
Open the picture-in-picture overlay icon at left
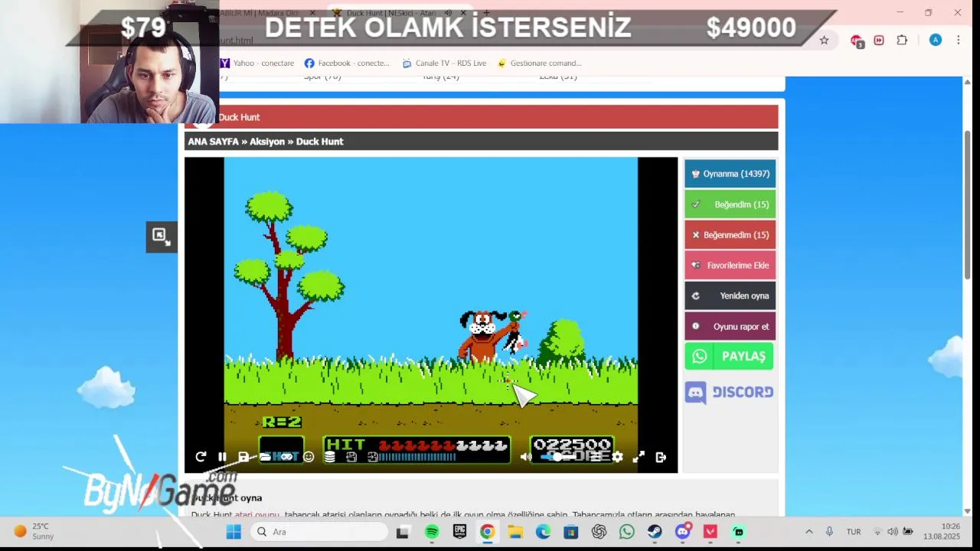161,236
